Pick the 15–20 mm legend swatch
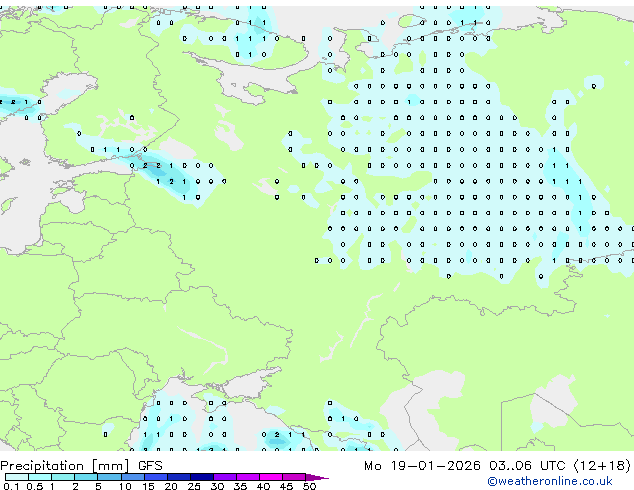634x490 pixels. coord(156,477)
